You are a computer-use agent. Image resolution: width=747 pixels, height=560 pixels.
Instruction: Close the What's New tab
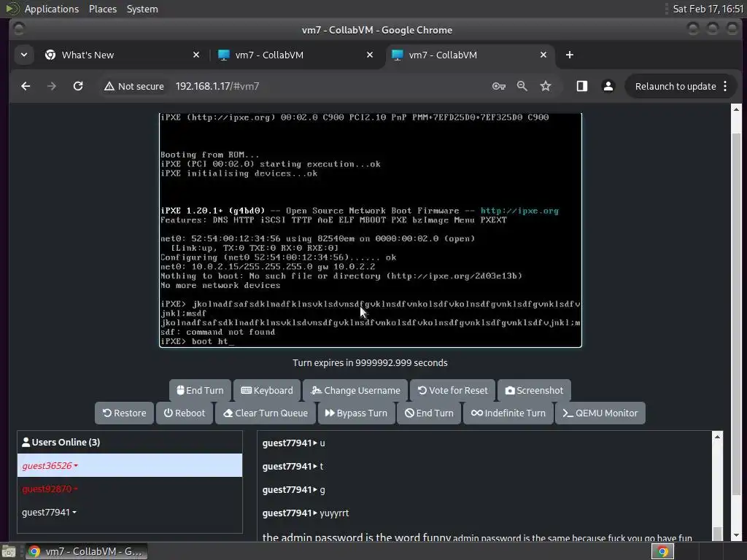coord(196,55)
